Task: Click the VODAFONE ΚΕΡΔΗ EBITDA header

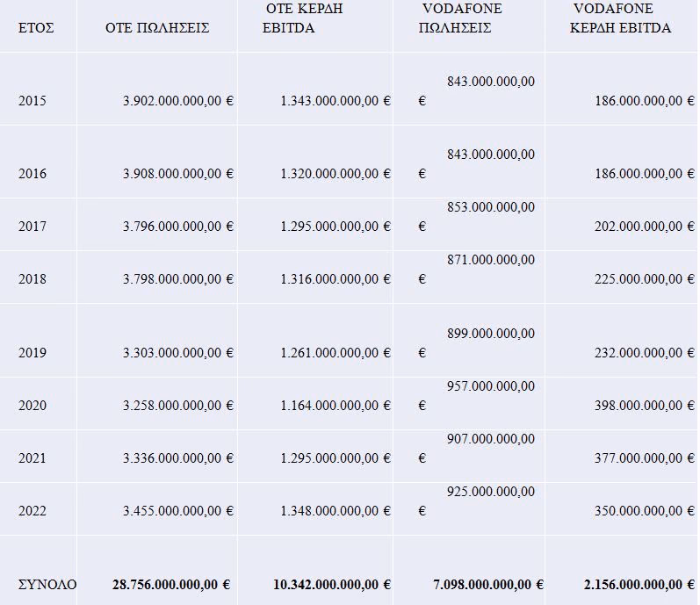Action: pyautogui.click(x=621, y=18)
